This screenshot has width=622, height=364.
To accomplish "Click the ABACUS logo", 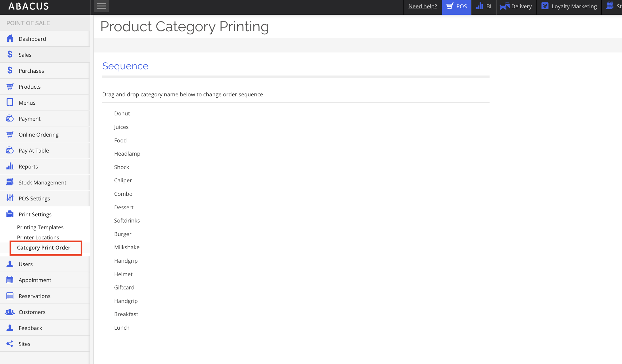I will point(29,6).
